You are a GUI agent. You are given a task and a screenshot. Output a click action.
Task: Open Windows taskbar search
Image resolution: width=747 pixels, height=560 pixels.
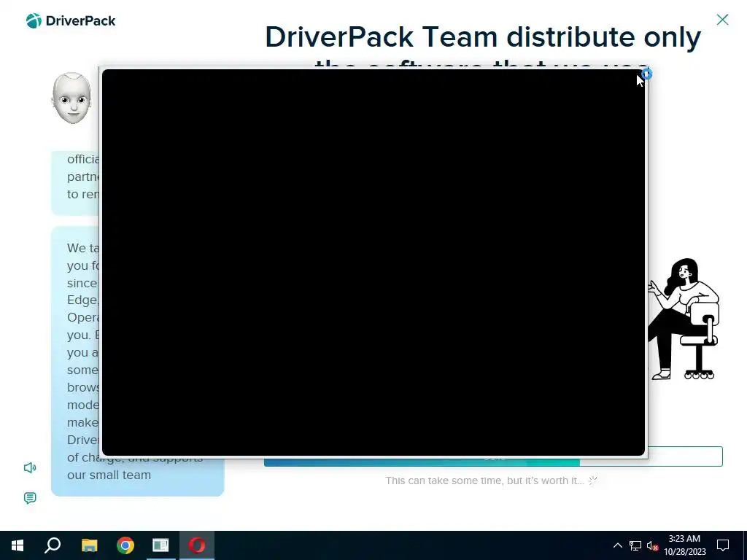(53, 545)
